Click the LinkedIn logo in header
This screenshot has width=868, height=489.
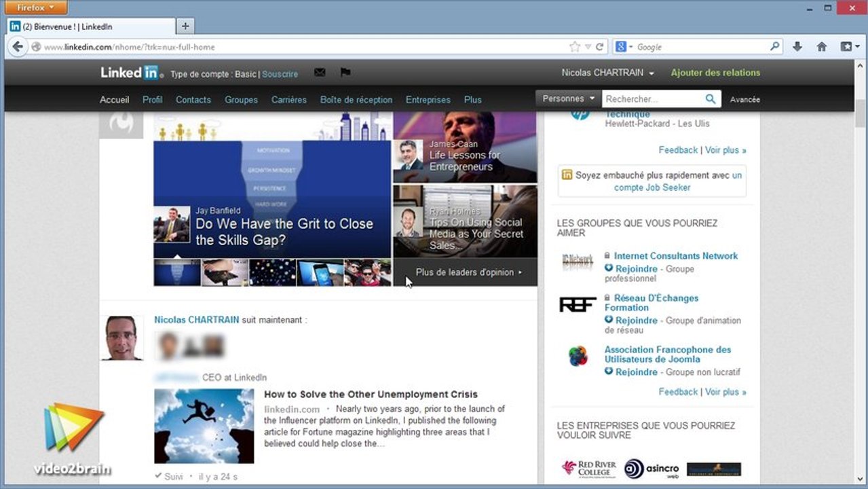tap(130, 72)
